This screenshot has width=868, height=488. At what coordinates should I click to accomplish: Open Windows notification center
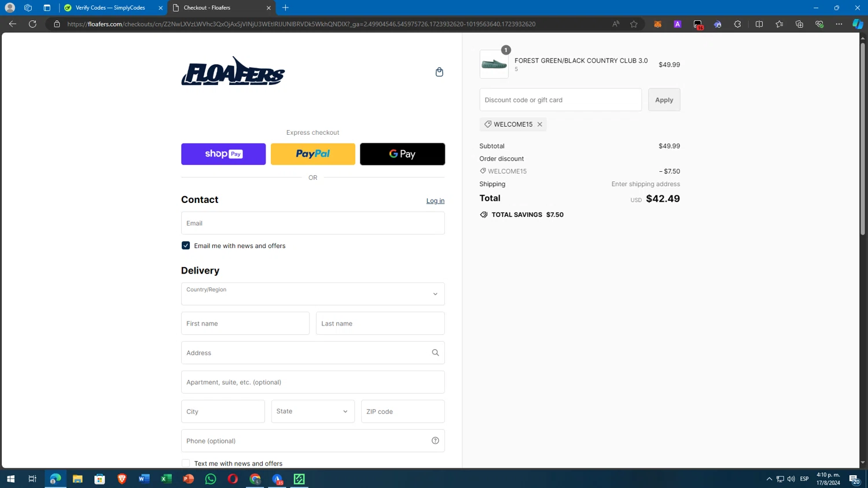point(854,479)
